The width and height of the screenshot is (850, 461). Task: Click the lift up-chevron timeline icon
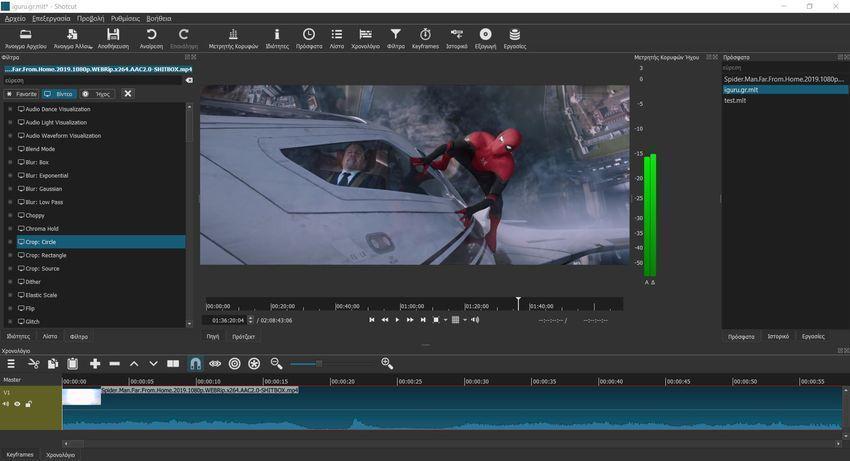click(134, 363)
